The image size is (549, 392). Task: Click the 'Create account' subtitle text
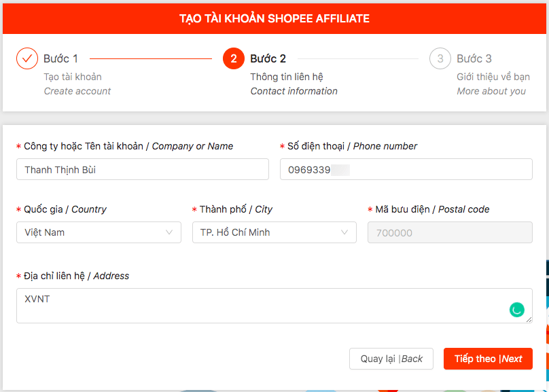77,91
